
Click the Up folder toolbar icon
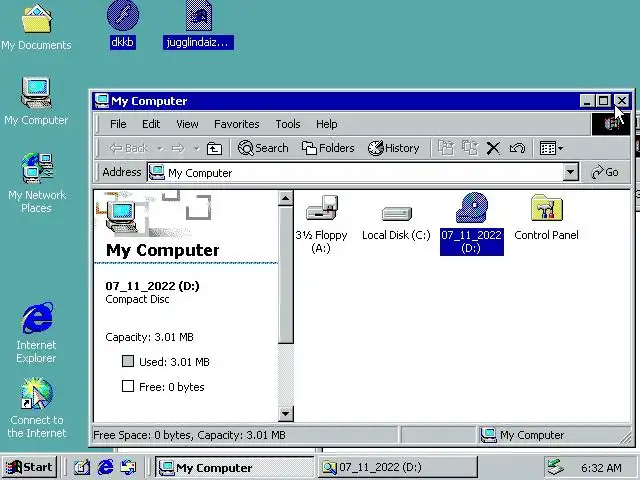214,148
